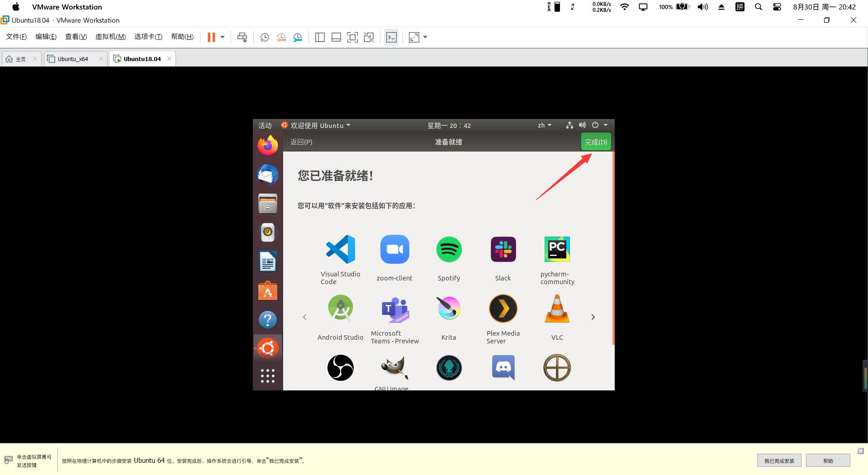
Task: Open the 文件(F) menu
Action: coord(16,37)
